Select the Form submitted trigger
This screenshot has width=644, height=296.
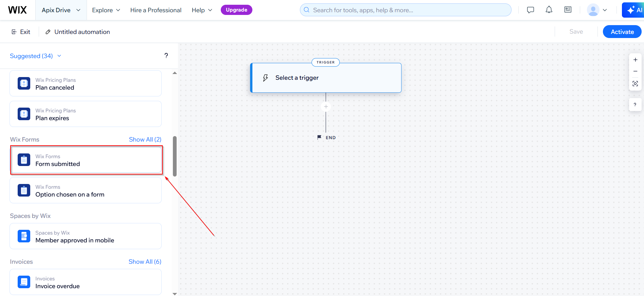(86, 160)
